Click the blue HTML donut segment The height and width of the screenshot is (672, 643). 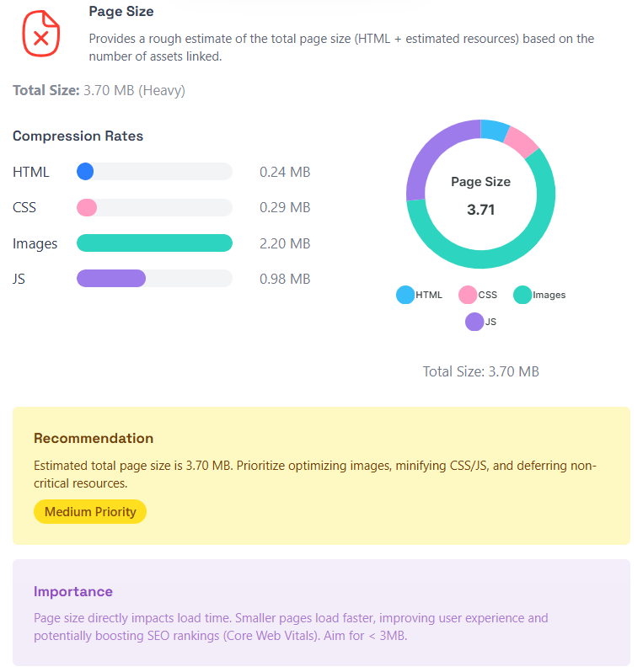[494, 130]
